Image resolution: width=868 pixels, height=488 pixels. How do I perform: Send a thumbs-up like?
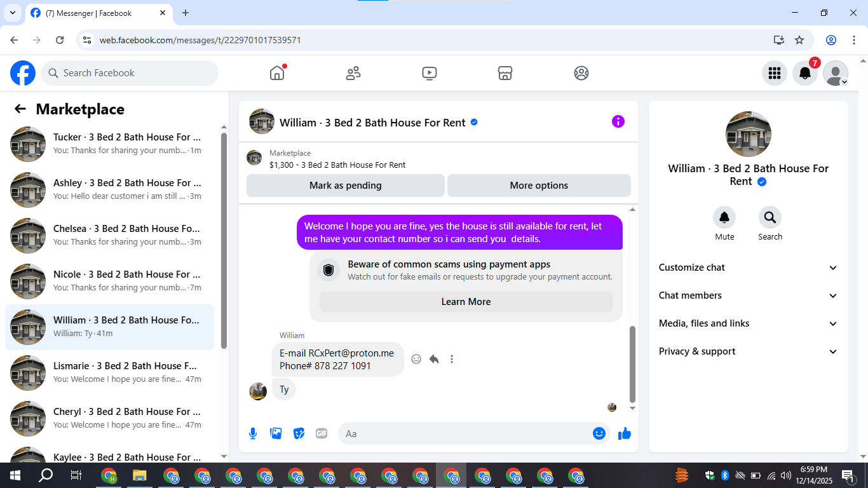625,433
